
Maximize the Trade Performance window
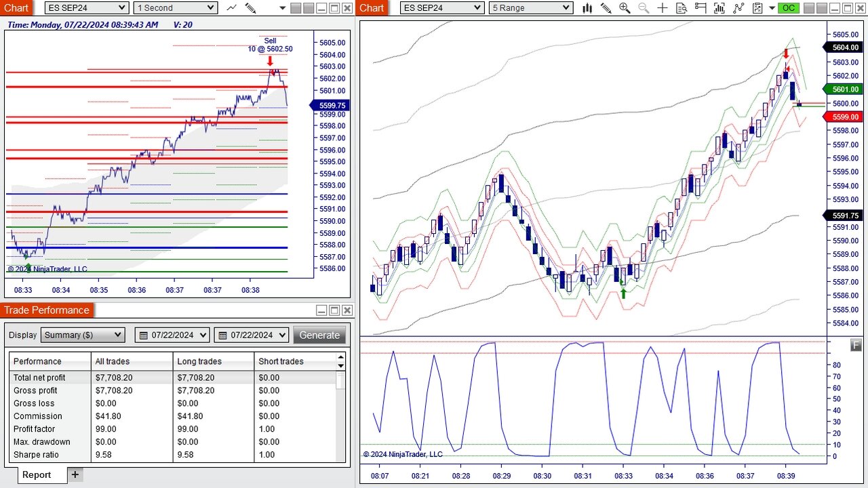click(x=334, y=310)
